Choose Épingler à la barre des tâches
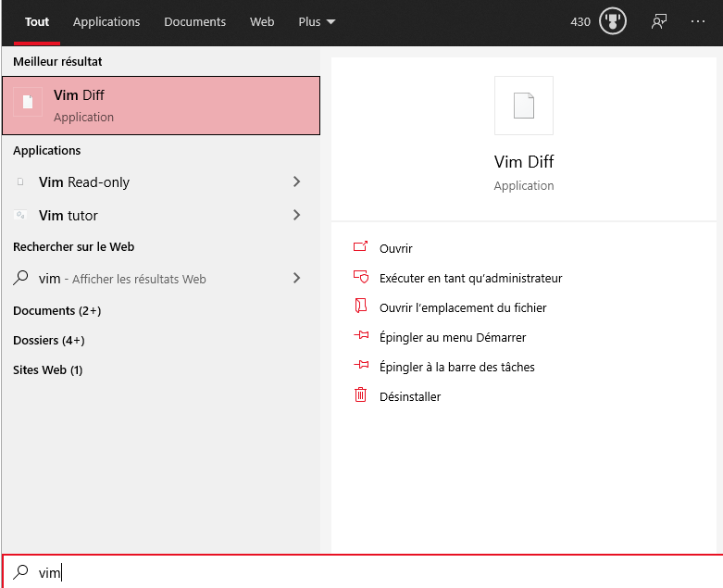 pos(457,367)
